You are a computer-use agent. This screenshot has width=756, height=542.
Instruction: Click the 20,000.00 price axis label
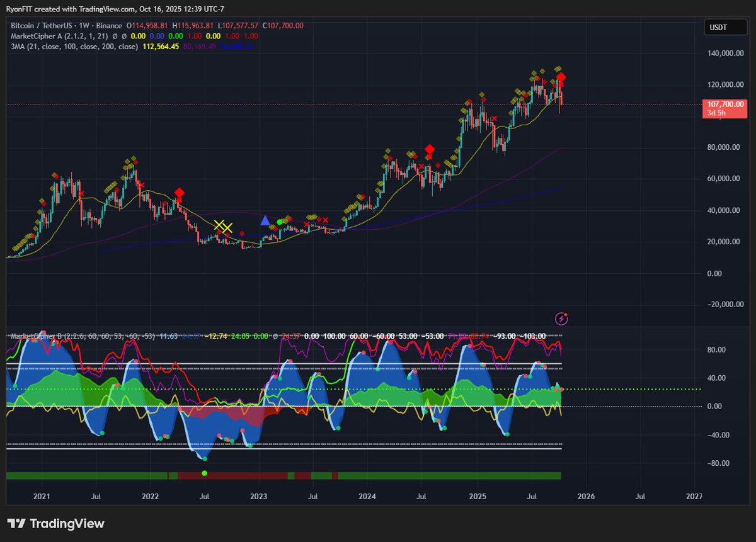[x=724, y=242]
